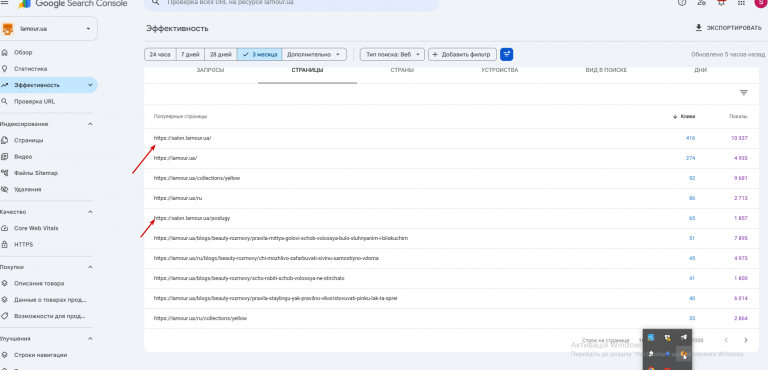768x370 pixels.
Task: Open HTTPS report in sidebar
Action: click(24, 245)
